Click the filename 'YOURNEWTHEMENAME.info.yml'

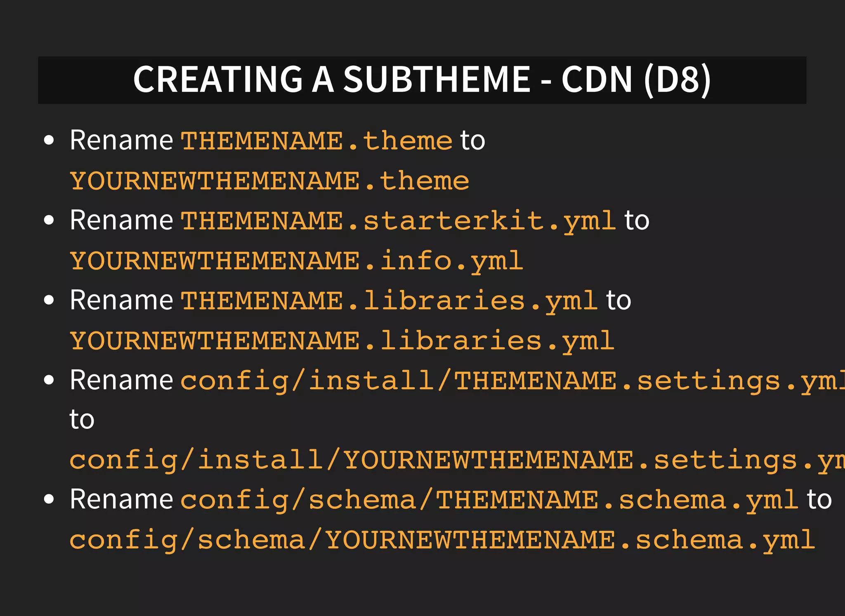tap(297, 262)
